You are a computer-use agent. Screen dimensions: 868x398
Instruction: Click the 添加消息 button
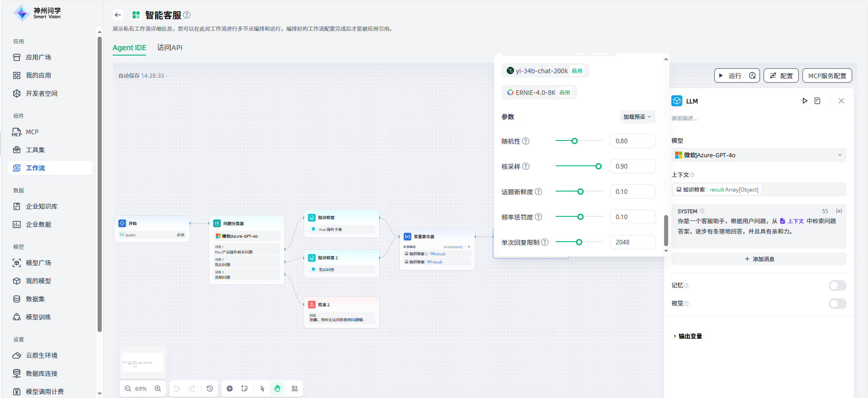[759, 259]
